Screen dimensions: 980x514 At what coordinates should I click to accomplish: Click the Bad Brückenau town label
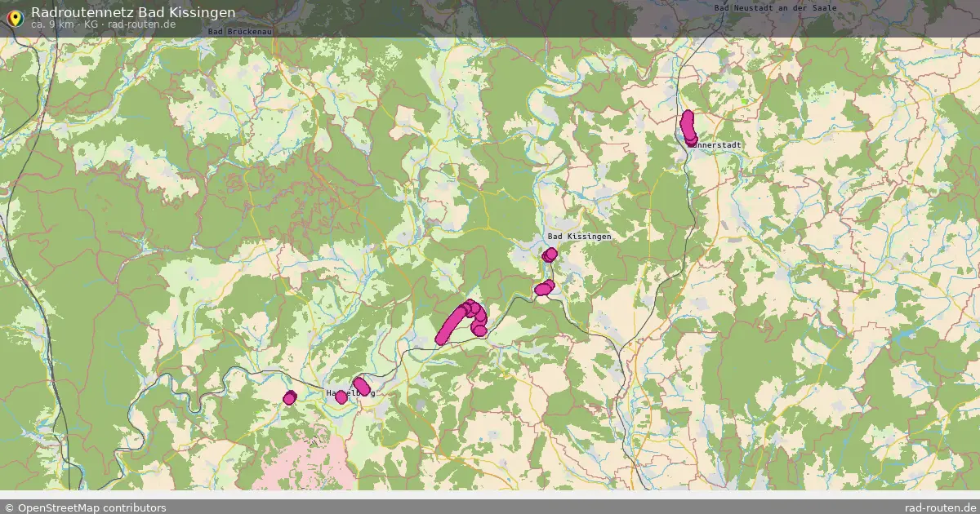pos(241,31)
